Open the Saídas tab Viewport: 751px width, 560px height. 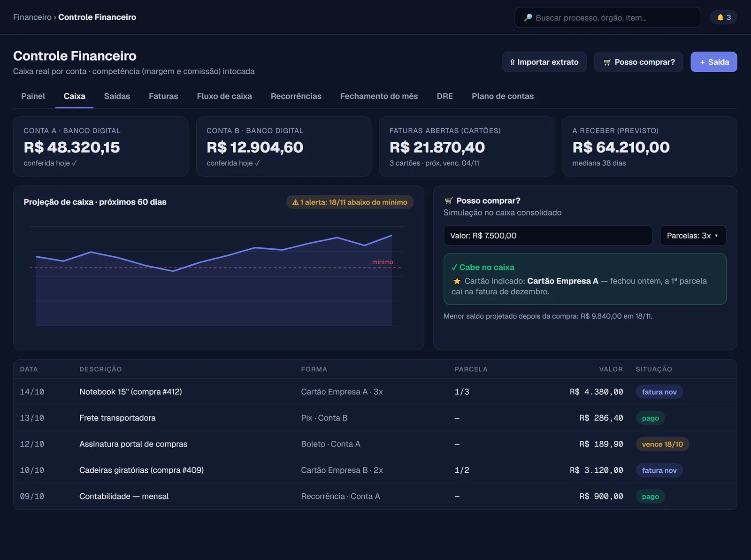(117, 96)
